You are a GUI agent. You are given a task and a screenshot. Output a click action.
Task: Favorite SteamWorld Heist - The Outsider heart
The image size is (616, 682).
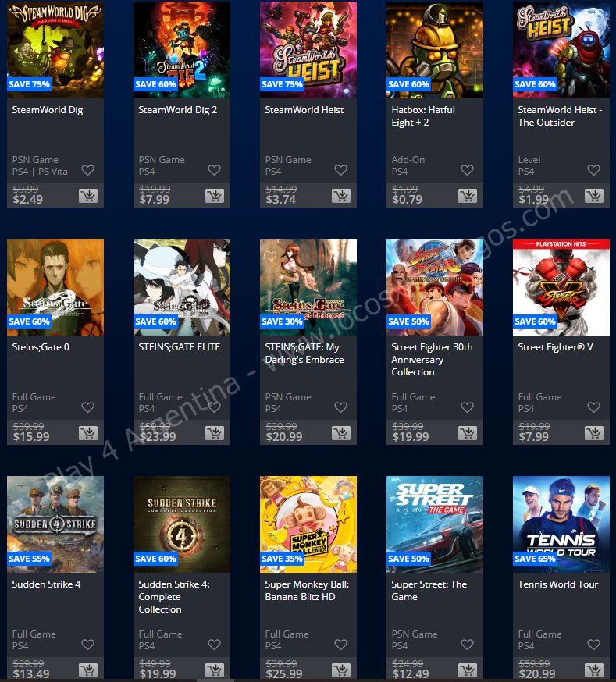click(594, 170)
